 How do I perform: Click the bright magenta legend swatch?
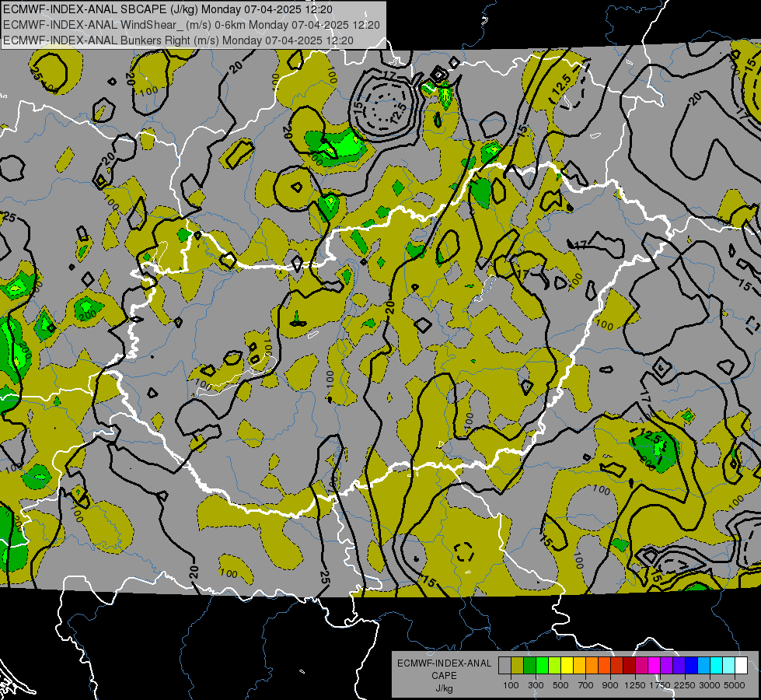[x=655, y=666]
